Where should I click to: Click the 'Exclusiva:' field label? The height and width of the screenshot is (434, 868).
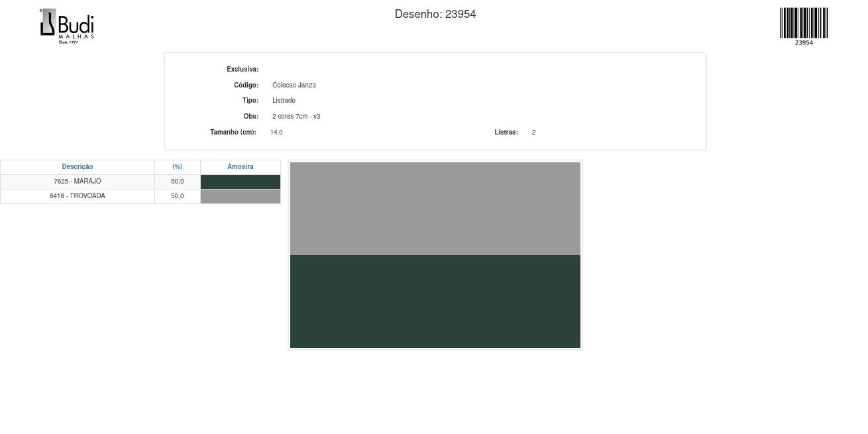pos(243,70)
